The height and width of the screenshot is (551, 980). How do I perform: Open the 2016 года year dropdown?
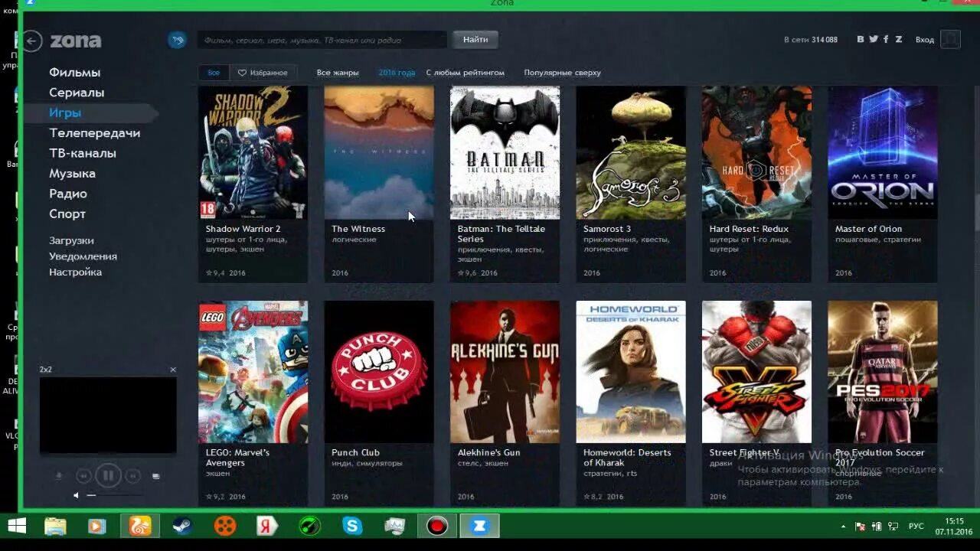pos(397,73)
